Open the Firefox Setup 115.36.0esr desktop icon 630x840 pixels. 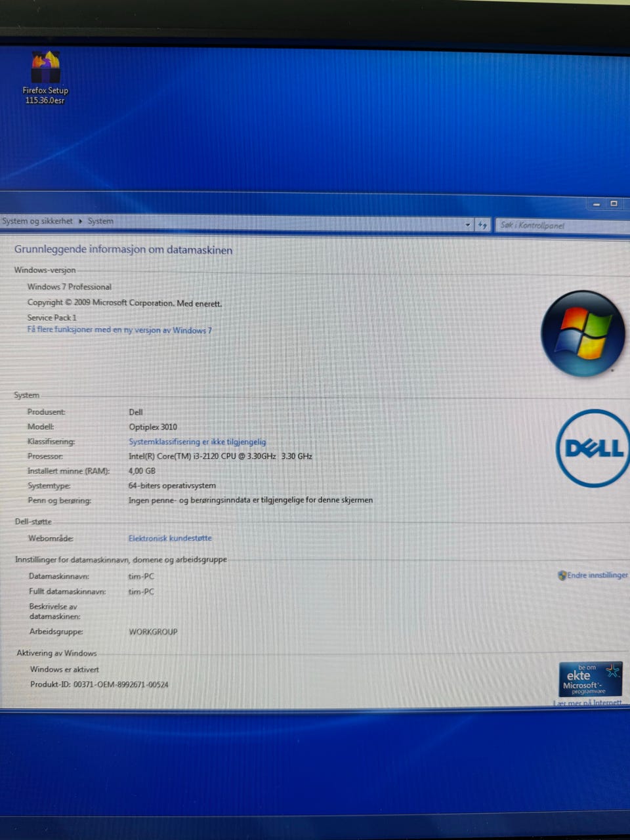tap(45, 77)
